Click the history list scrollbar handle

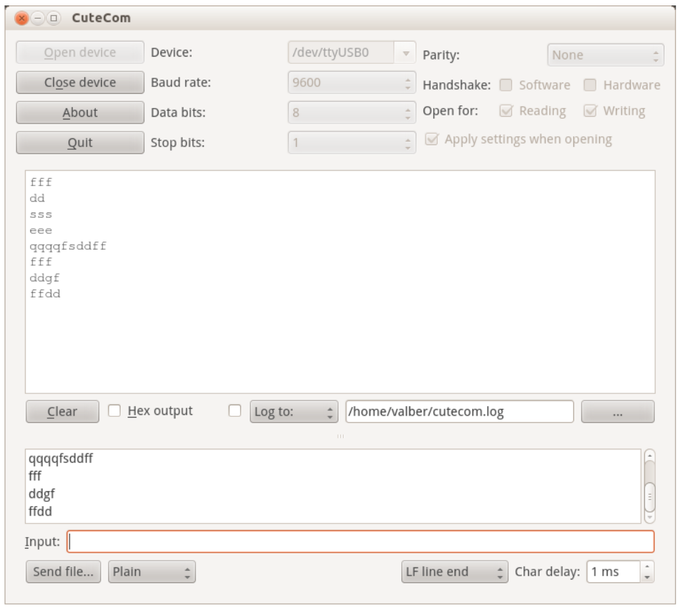point(650,496)
